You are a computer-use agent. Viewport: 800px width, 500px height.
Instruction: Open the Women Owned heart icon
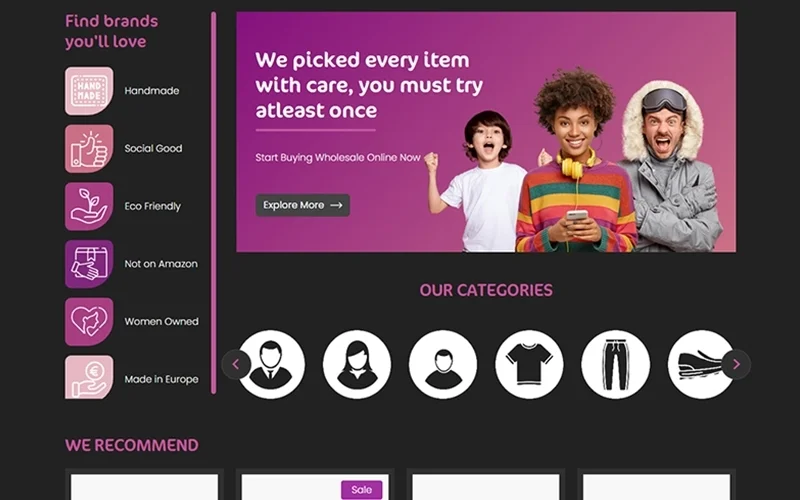[89, 321]
